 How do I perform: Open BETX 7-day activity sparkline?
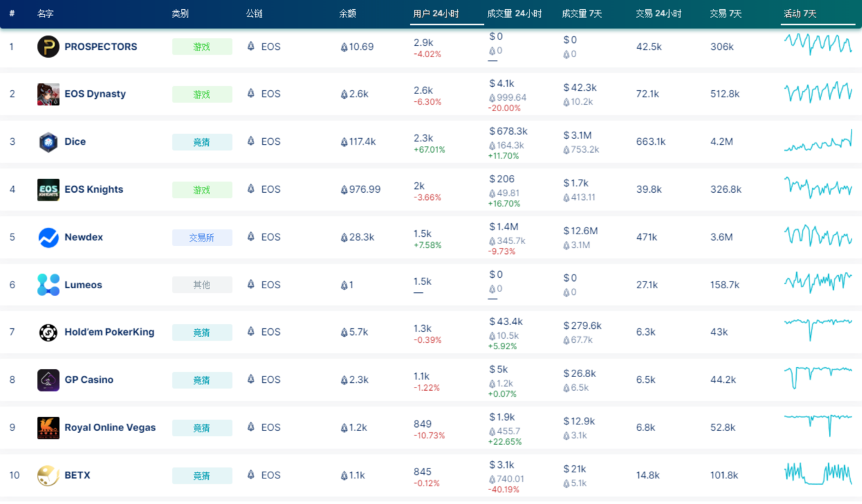[x=818, y=474]
